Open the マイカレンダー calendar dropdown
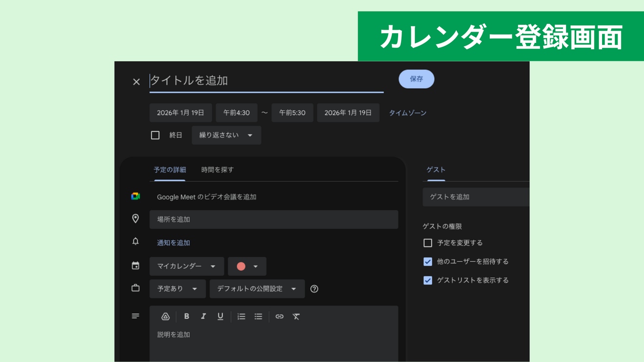This screenshot has height=362, width=644. [x=187, y=266]
